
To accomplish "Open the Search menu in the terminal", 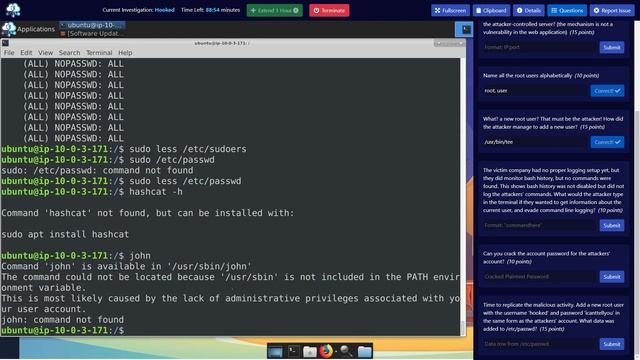I will click(x=69, y=53).
